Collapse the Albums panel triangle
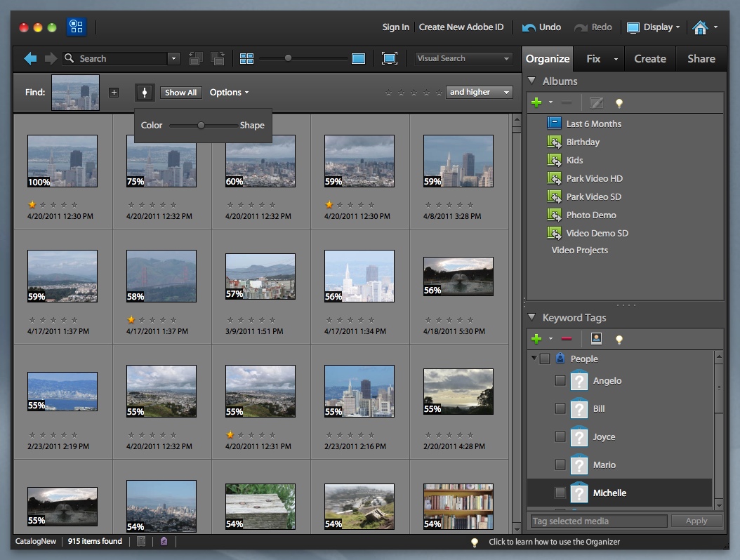Viewport: 740px width, 560px height. click(x=532, y=81)
